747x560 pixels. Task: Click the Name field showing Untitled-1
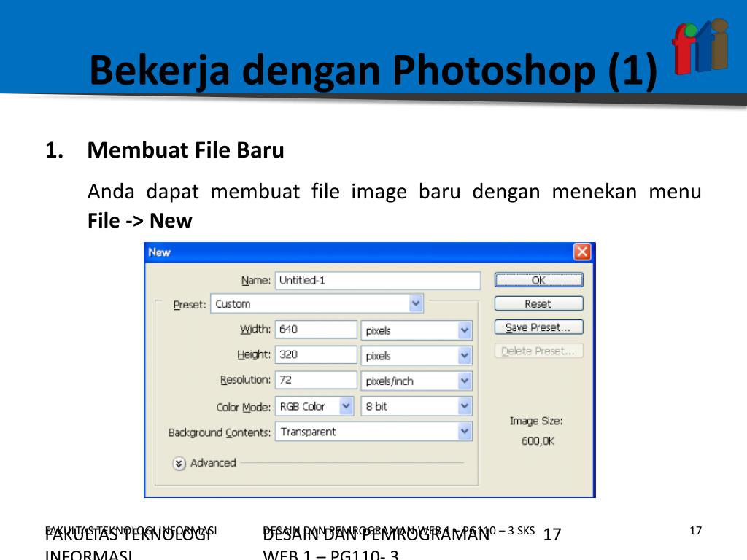(x=378, y=281)
